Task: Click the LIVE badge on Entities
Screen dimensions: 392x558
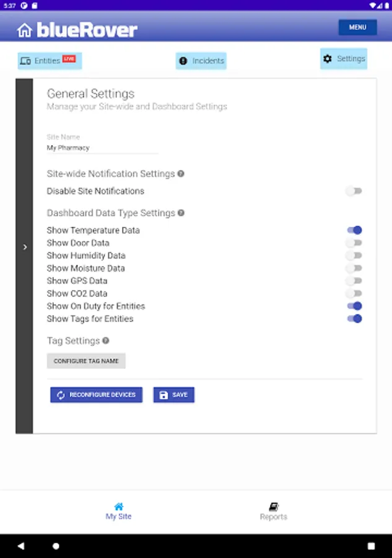Action: (x=69, y=58)
